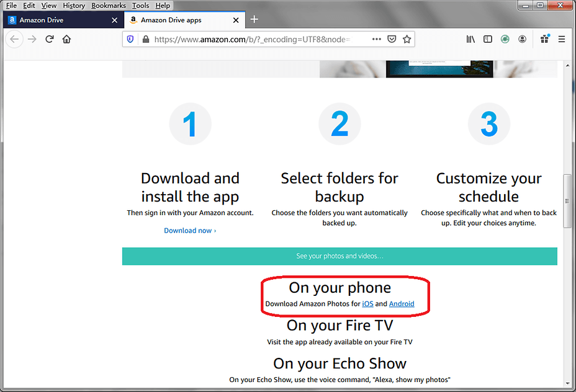
Task: Open the Bookmarks menu
Action: pos(109,6)
